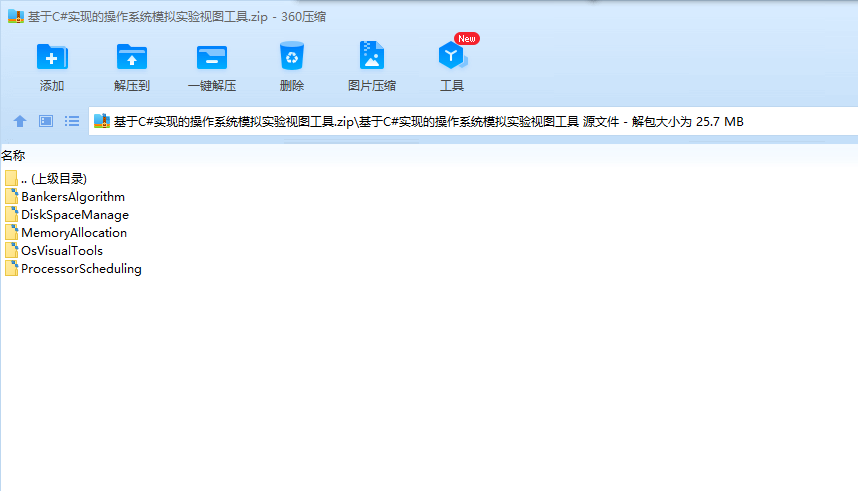
Task: Click the 360压缩 app icon in the title bar
Action: click(16, 16)
